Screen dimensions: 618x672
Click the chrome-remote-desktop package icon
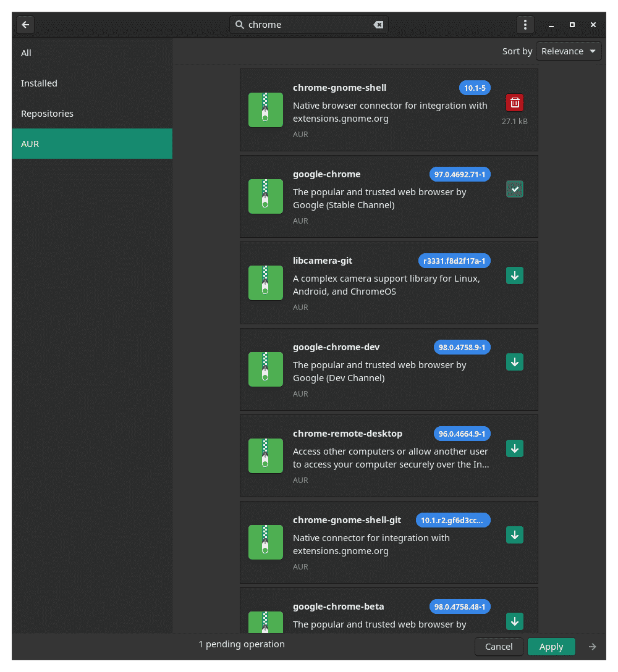pos(266,456)
